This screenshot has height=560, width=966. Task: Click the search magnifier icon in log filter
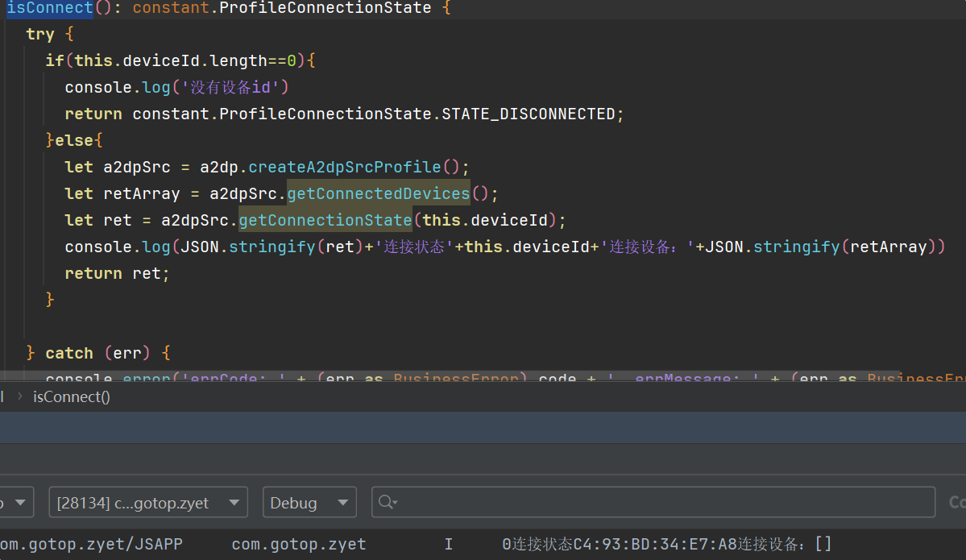click(387, 503)
